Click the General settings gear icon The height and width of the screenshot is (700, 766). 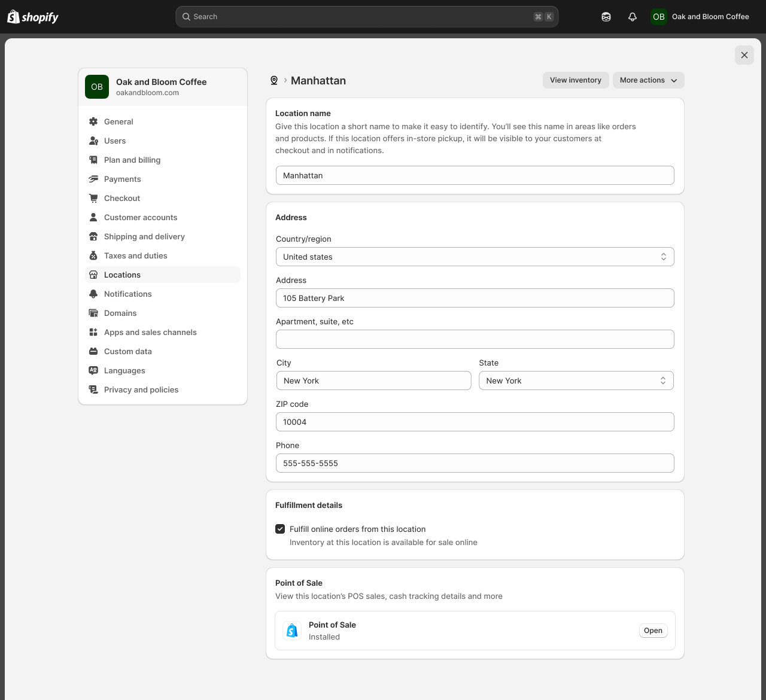pos(93,121)
